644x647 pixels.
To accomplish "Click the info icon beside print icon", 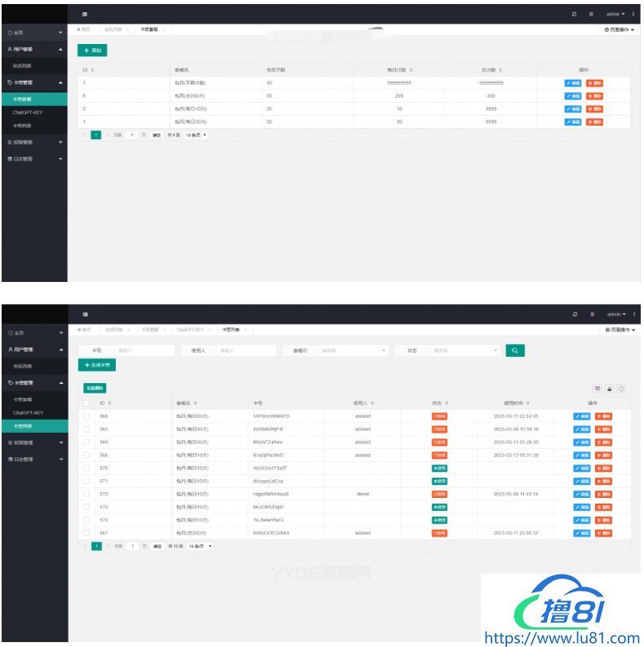I will 620,389.
